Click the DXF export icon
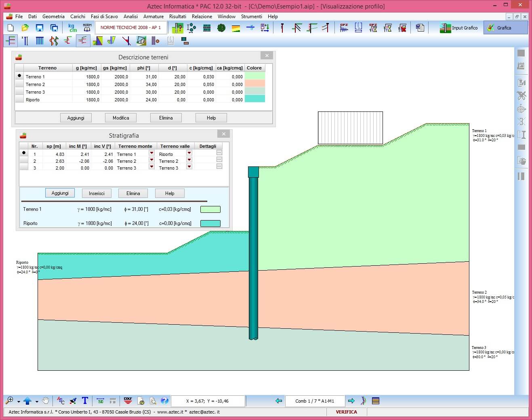 [128, 401]
